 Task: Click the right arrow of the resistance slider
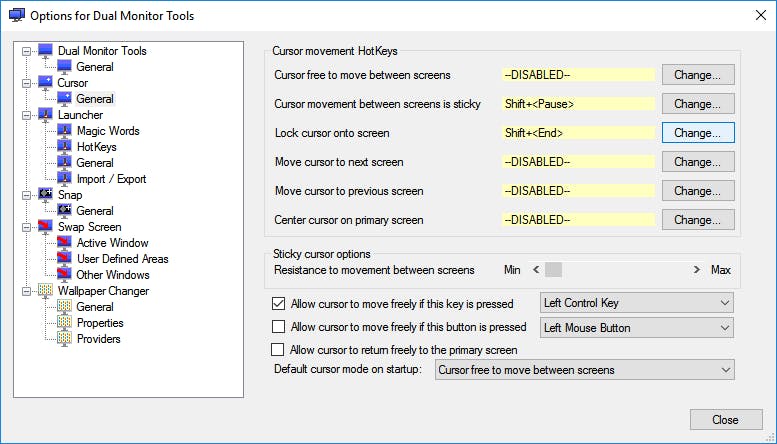pos(697,270)
